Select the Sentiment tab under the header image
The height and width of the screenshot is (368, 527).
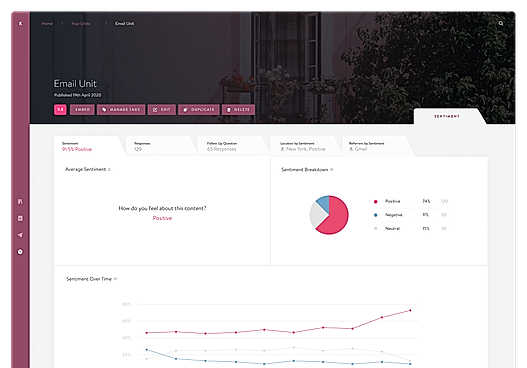(x=447, y=116)
